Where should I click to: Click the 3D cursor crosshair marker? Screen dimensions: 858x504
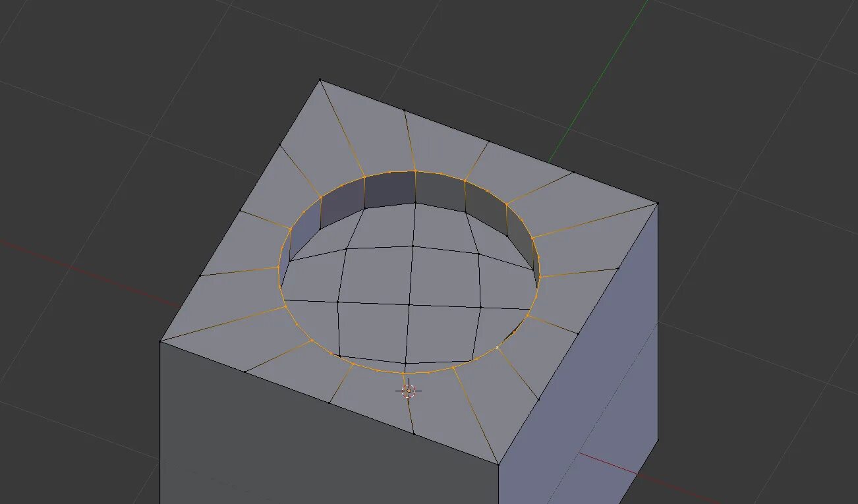(409, 391)
